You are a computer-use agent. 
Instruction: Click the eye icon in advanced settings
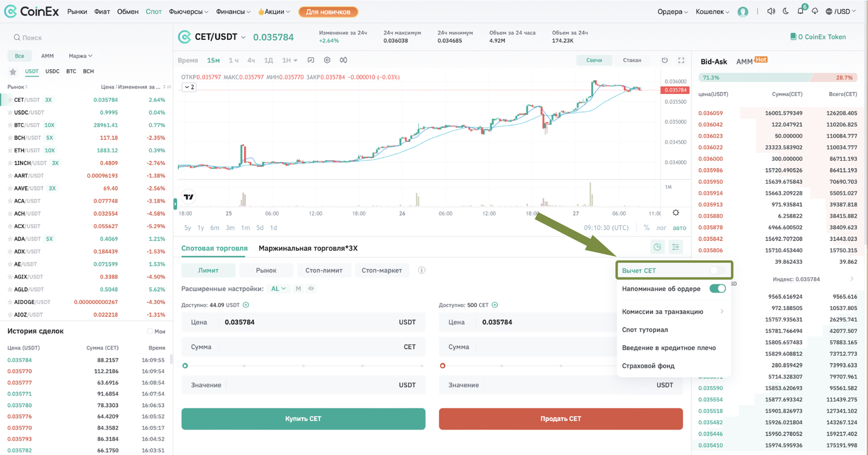[311, 289]
